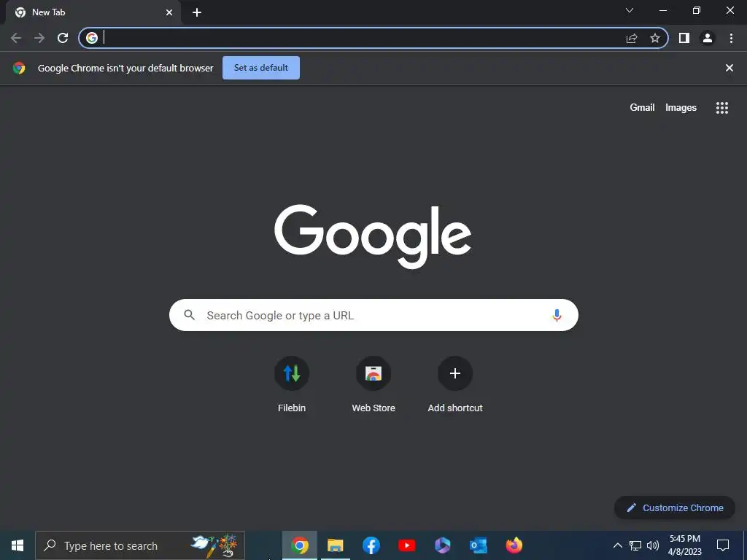
Task: Open the Web Store shortcut
Action: coord(373,384)
